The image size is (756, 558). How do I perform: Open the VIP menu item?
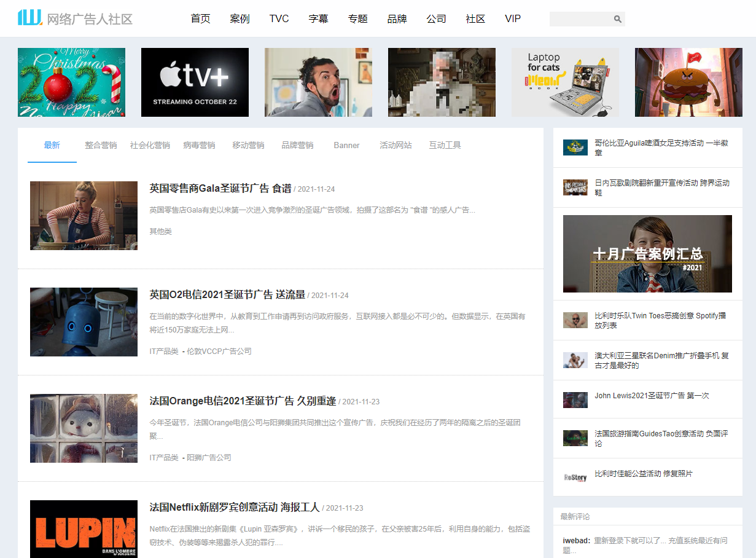click(513, 18)
